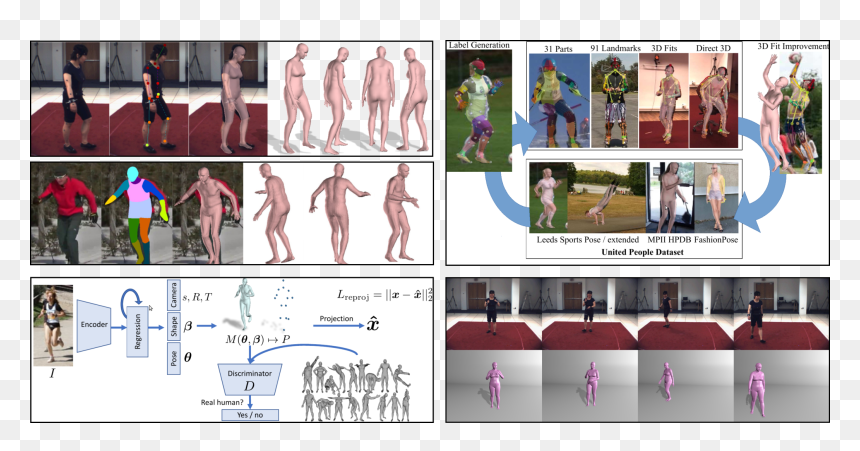Click the 'M(θ, β) ↦ P' expression
Image resolution: width=860 pixels, height=451 pixels.
click(258, 340)
